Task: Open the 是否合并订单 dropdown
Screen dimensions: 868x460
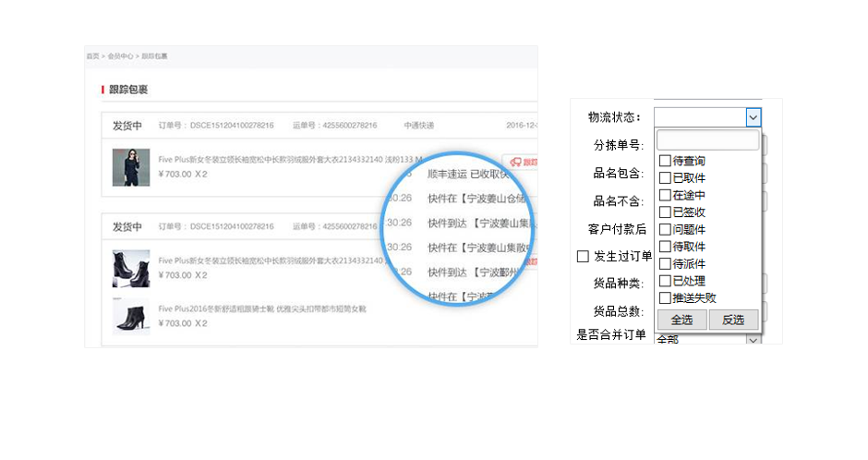Action: (753, 339)
